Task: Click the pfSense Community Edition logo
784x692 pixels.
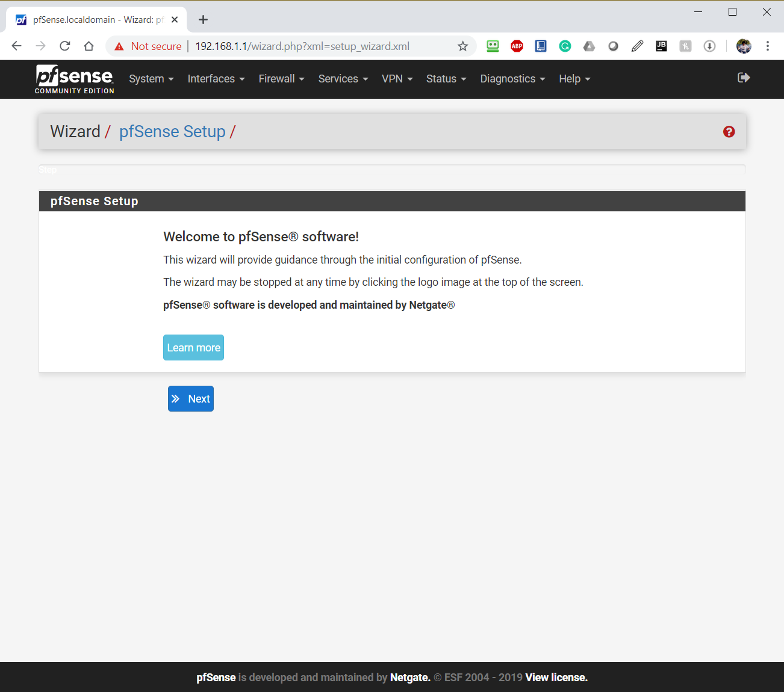Action: (x=75, y=79)
